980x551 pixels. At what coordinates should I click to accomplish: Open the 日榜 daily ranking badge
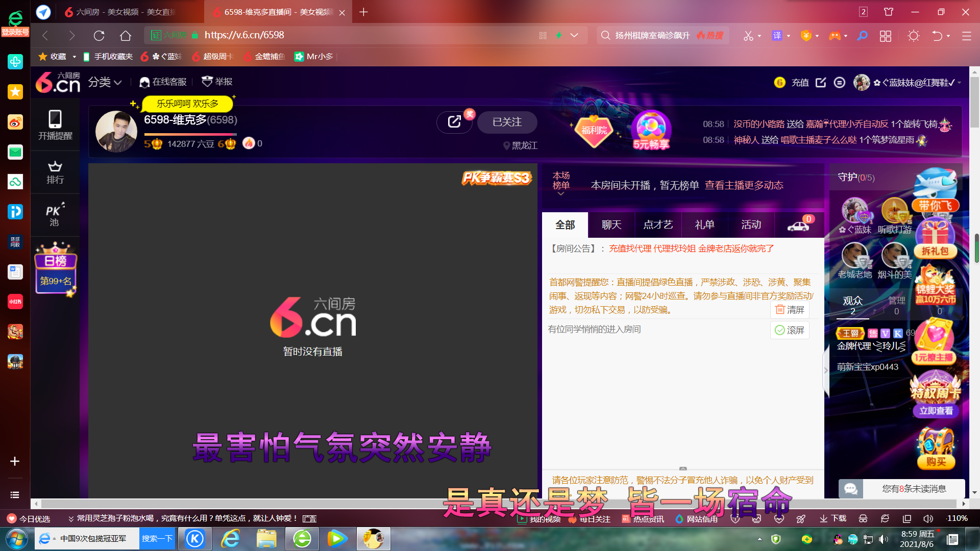(x=56, y=269)
